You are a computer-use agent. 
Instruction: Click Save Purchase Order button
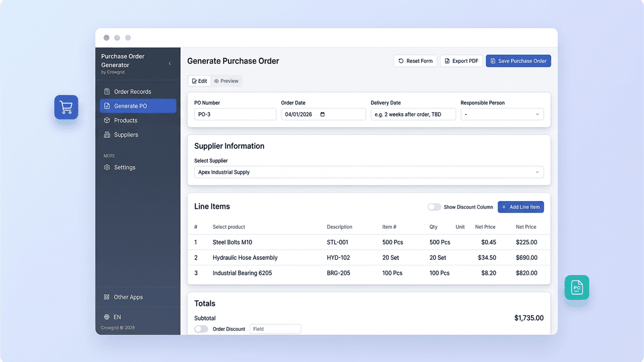point(518,61)
